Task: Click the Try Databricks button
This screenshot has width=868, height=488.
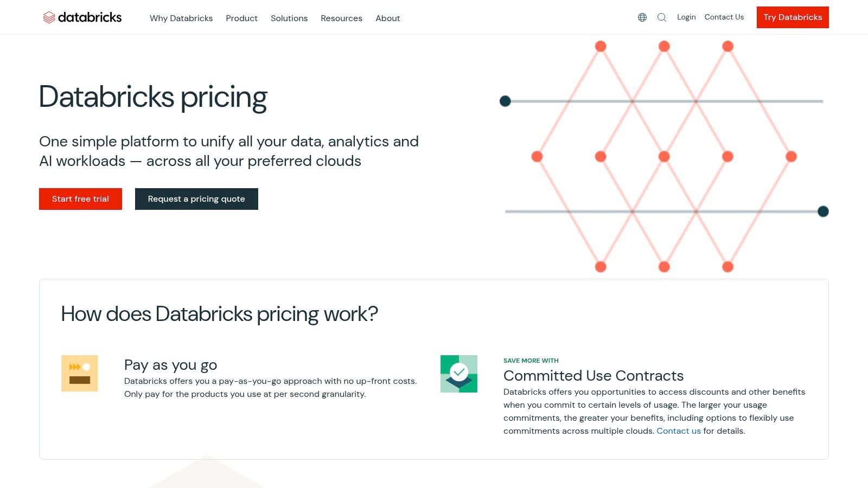Action: pyautogui.click(x=792, y=17)
